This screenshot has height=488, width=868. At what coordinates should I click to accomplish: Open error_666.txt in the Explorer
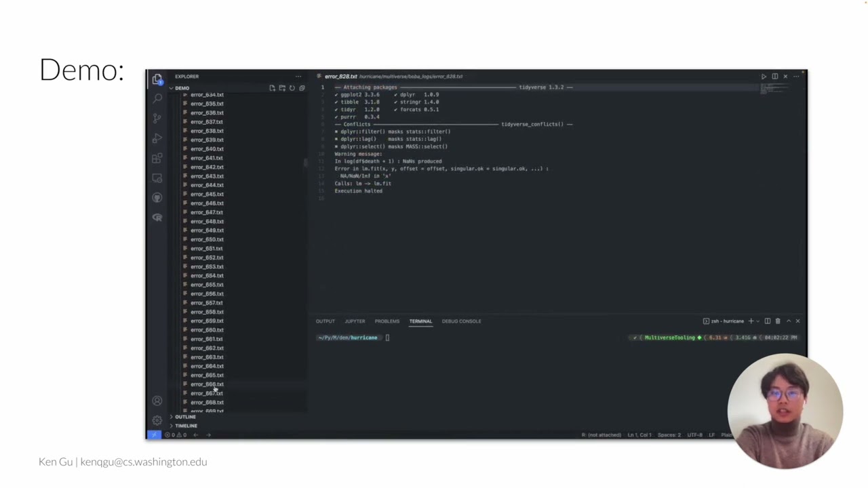[x=207, y=384]
